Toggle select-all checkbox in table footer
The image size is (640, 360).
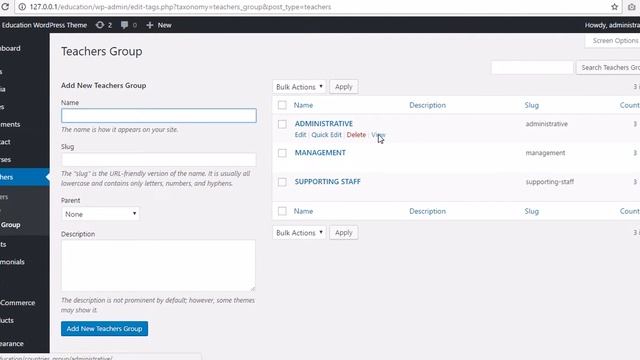282,211
